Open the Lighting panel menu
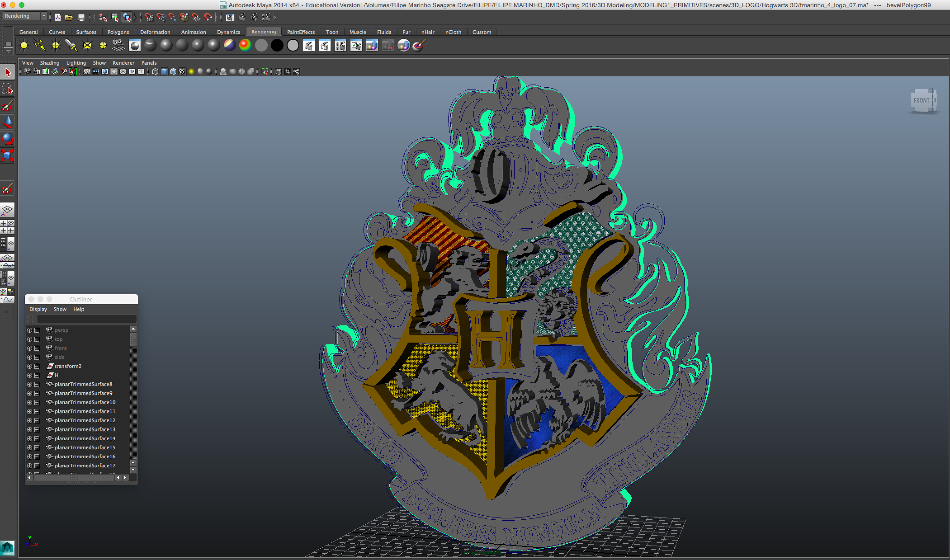The height and width of the screenshot is (560, 950). pos(76,63)
